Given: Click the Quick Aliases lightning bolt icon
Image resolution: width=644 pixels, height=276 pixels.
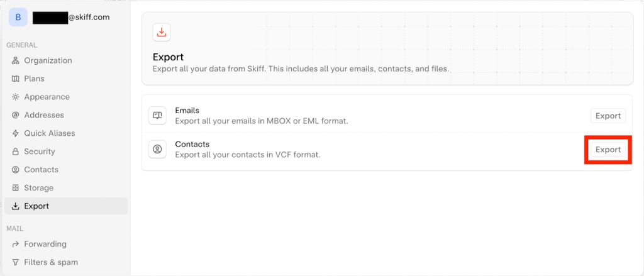Looking at the screenshot, I should click(x=15, y=133).
